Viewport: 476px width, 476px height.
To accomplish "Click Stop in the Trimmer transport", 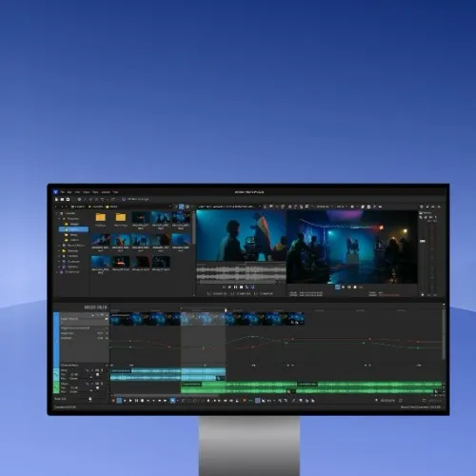I will pos(241,288).
